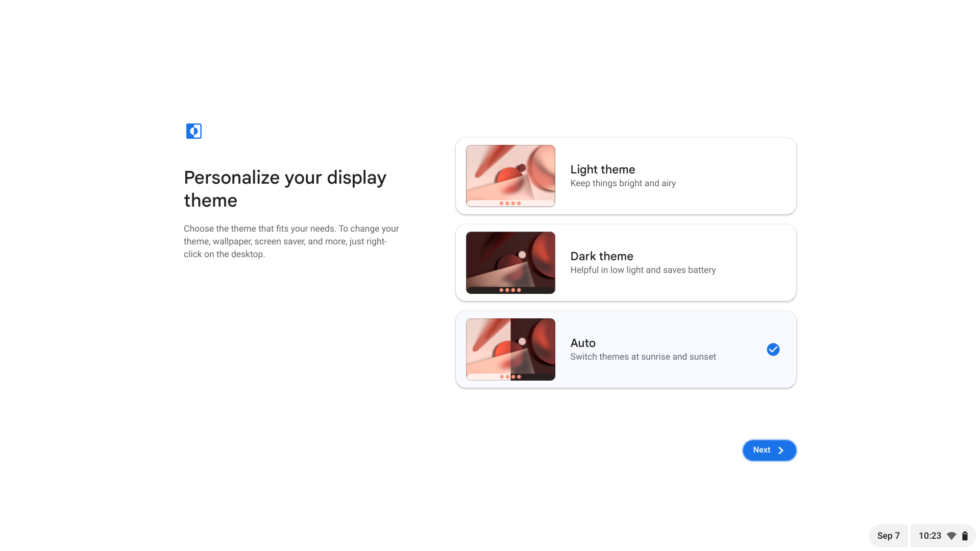
Task: Select the Light theme option
Action: click(x=625, y=176)
